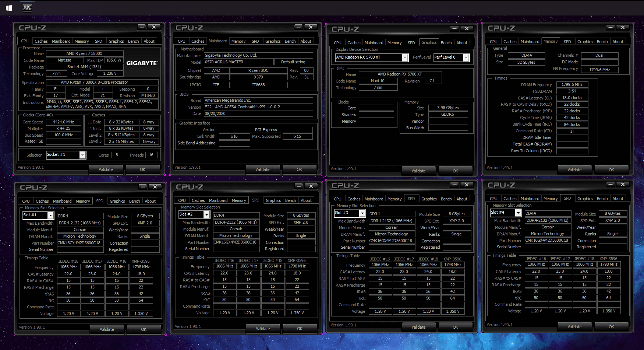This screenshot has height=350, width=644.
Task: Click the GPU Code Name Navi 10
Action: tap(378, 81)
